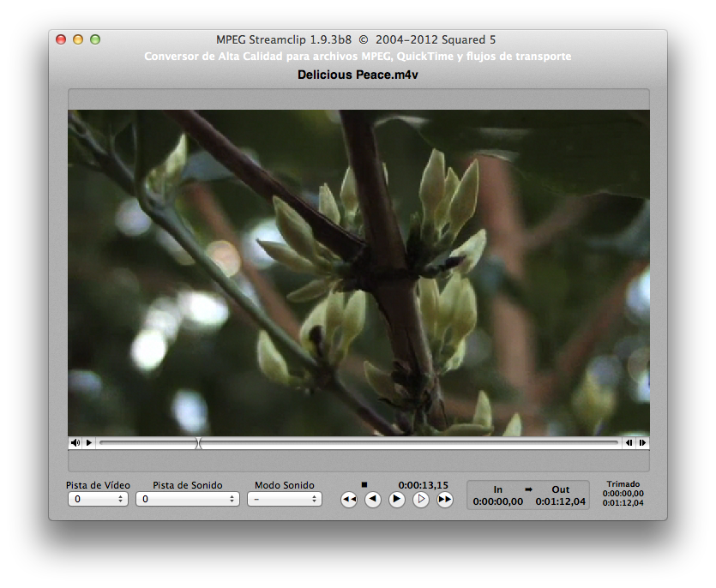Click the In timecode 0:00:00,00

point(497,502)
